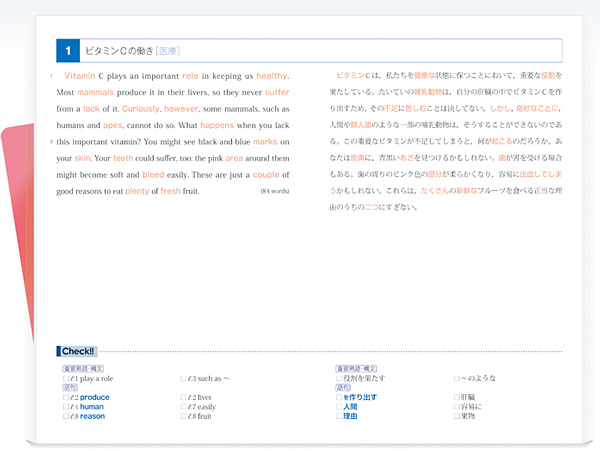This screenshot has height=451, width=600.
Task: Select the highlighted word 'Curiously'
Action: click(x=141, y=108)
